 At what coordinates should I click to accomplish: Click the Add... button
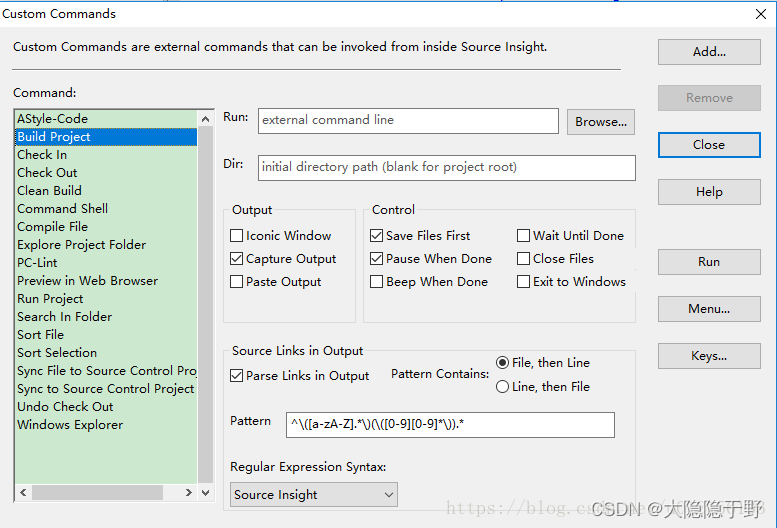pyautogui.click(x=709, y=52)
